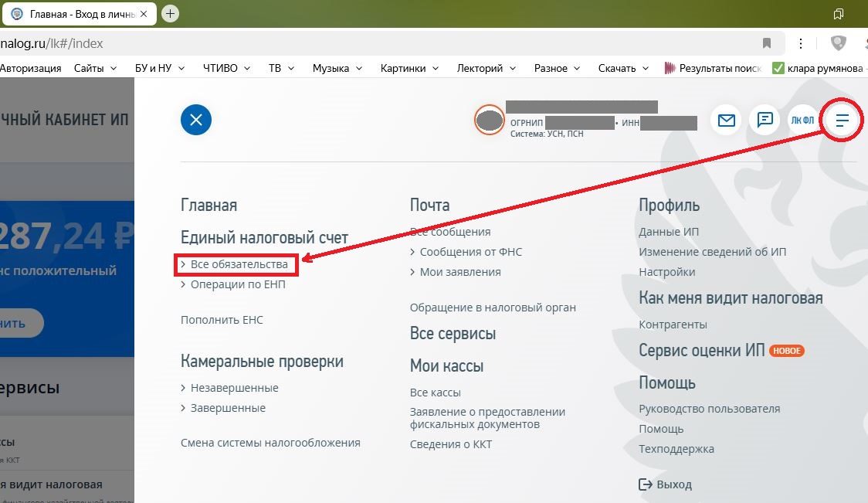Viewport: 868px width, 503px height.
Task: Open Мои заявления link
Action: tap(460, 271)
